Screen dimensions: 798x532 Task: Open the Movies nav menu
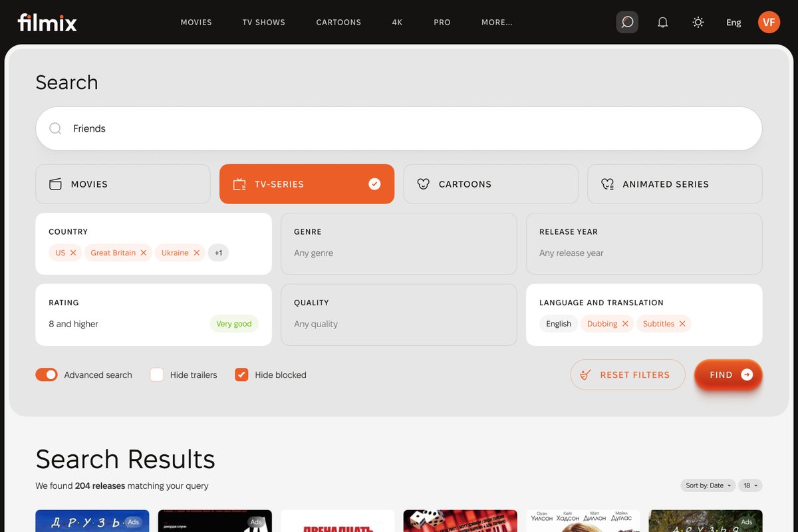coord(196,22)
